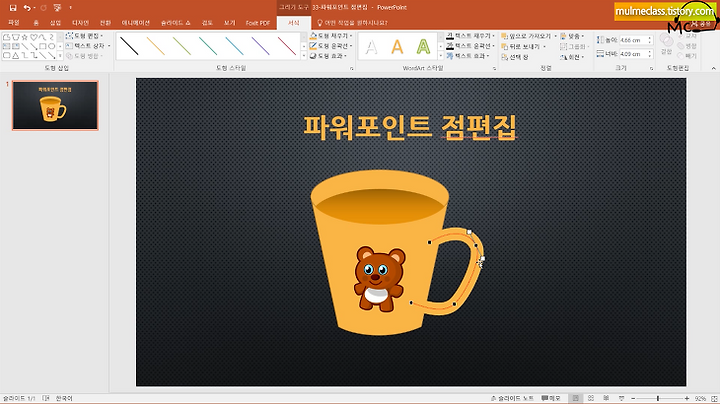
Task: Start slideshow from quick access toolbar
Action: click(x=57, y=7)
